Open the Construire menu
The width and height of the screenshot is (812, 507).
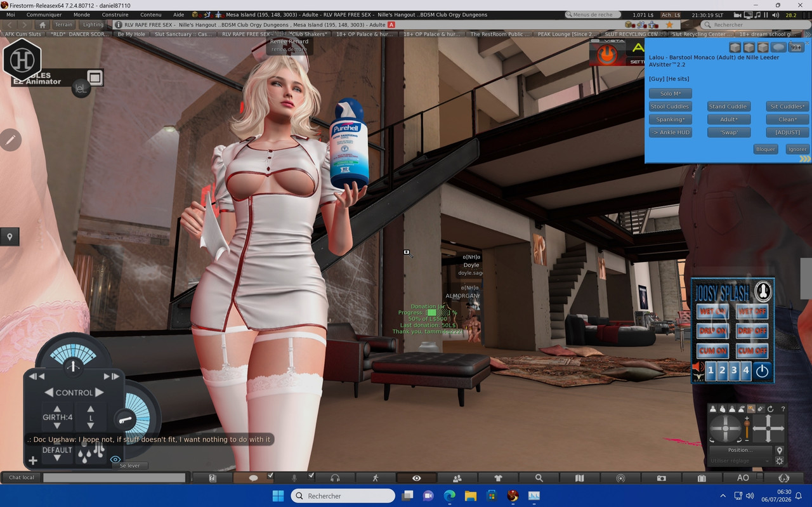(115, 15)
